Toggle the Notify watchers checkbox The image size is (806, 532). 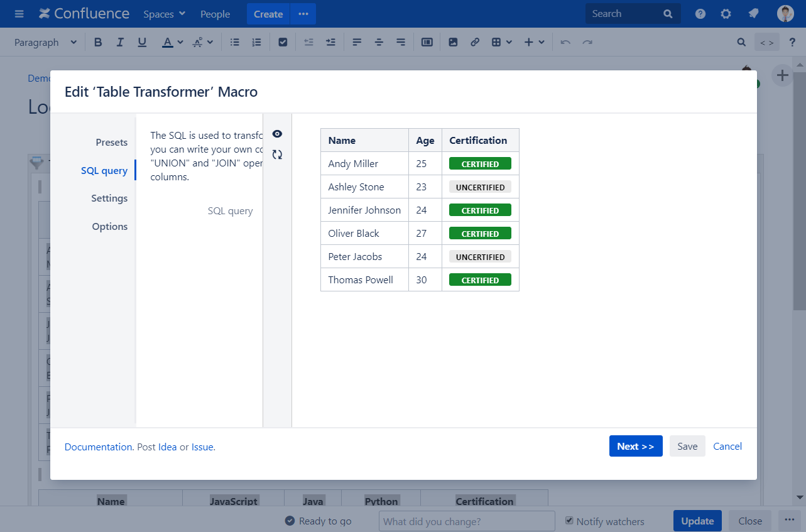(569, 521)
